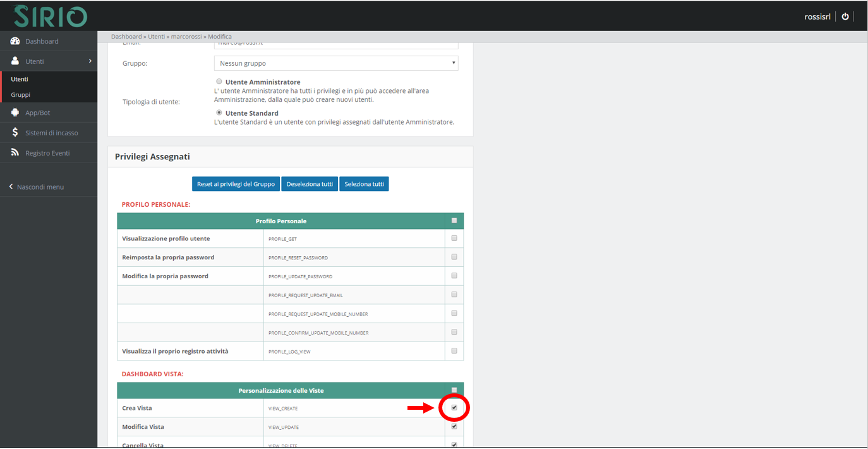Click the Registro Eventi feed icon
This screenshot has width=868, height=449.
(15, 153)
